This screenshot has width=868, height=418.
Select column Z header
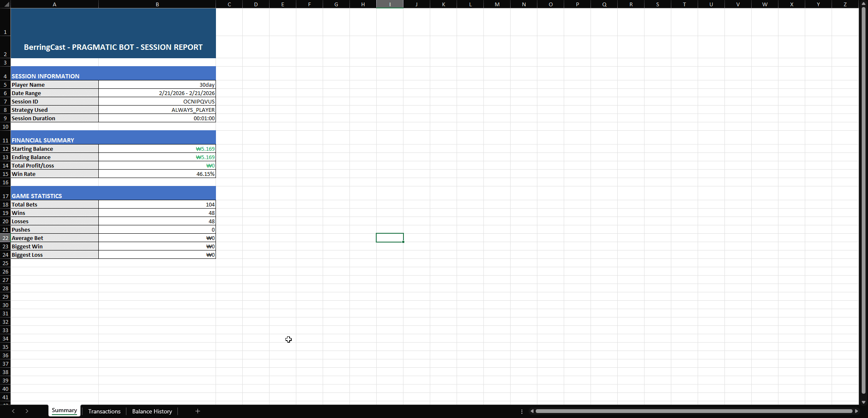pos(845,4)
